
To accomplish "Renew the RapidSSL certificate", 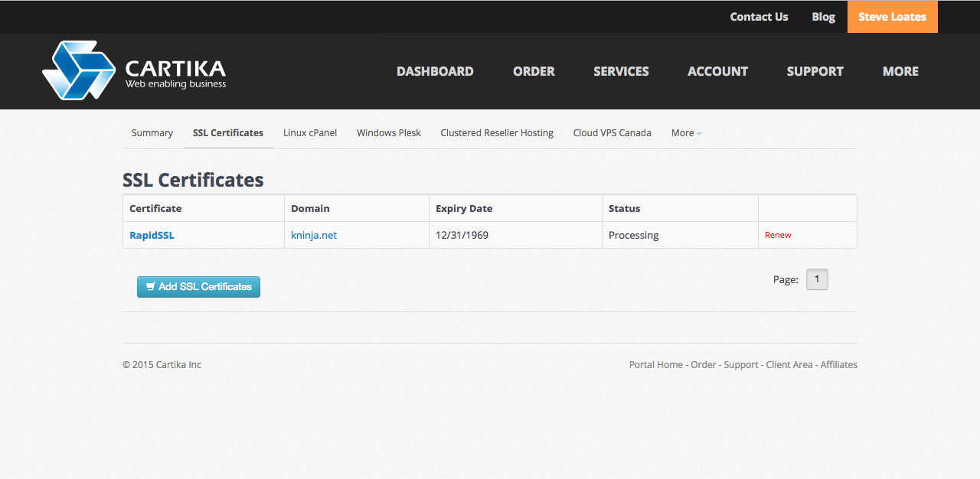I will pyautogui.click(x=778, y=235).
